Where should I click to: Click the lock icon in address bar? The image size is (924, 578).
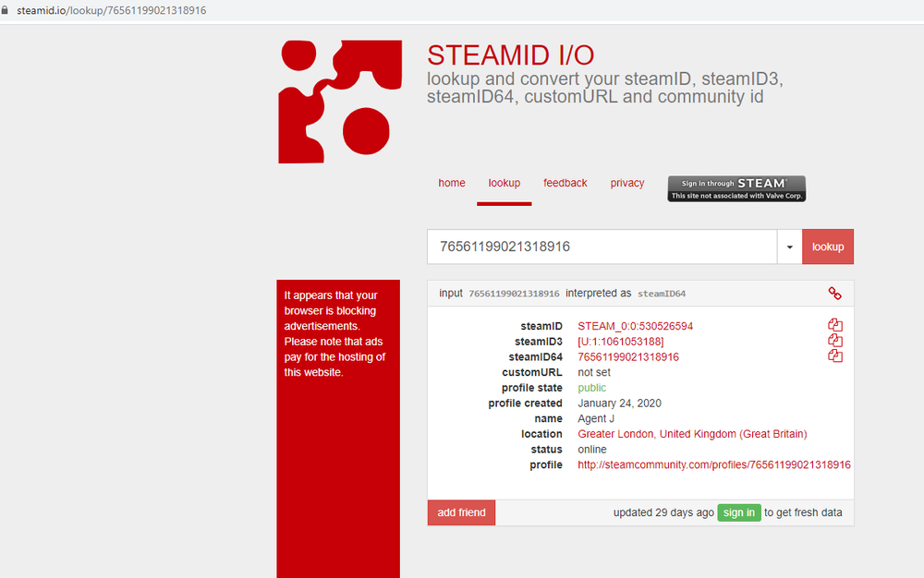click(x=5, y=10)
